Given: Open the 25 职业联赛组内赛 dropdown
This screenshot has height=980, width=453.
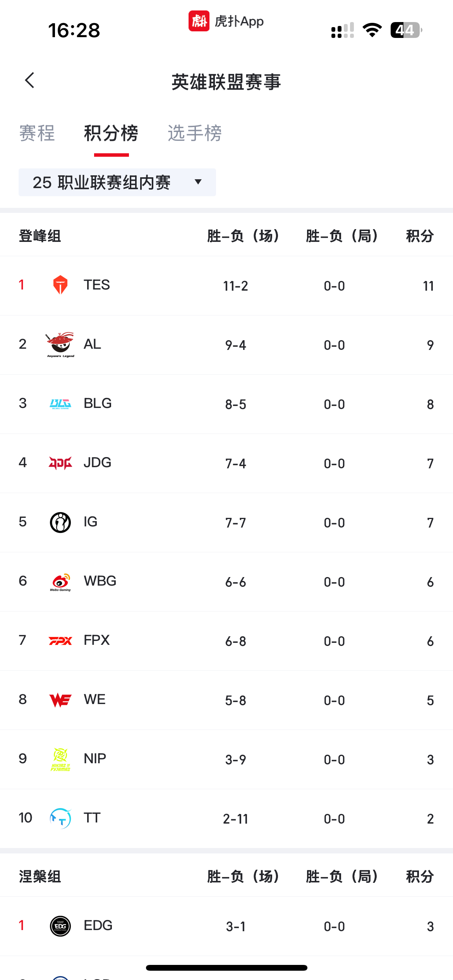Looking at the screenshot, I should tap(117, 182).
